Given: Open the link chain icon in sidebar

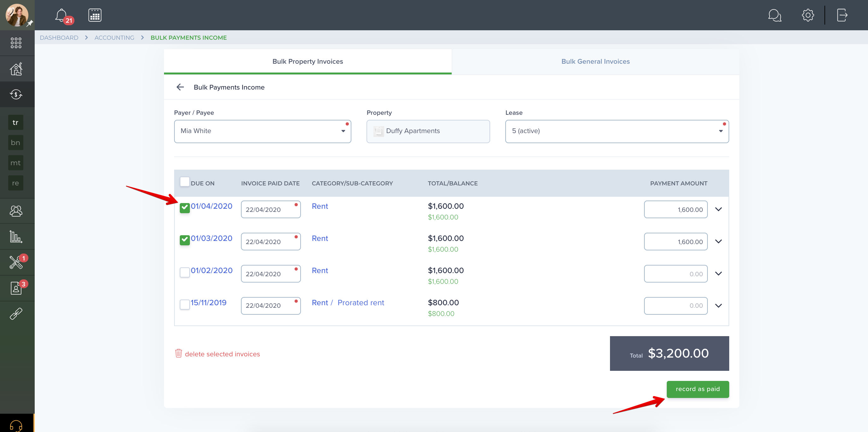Looking at the screenshot, I should tap(16, 314).
